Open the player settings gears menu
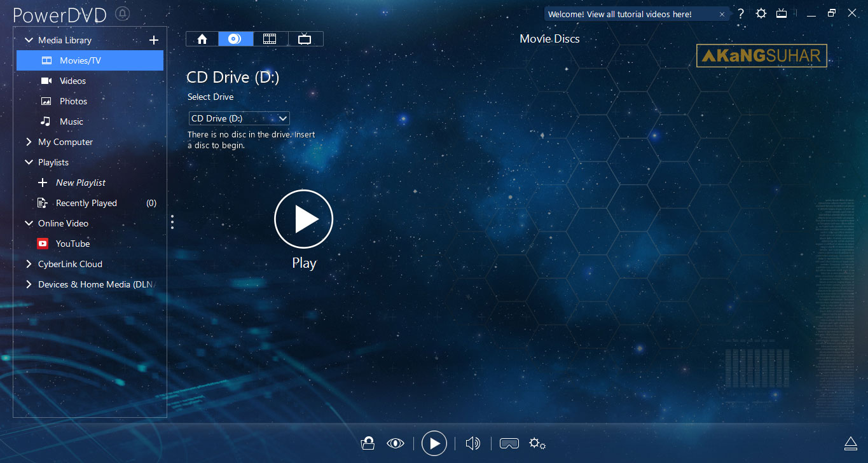The image size is (868, 463). pyautogui.click(x=537, y=443)
